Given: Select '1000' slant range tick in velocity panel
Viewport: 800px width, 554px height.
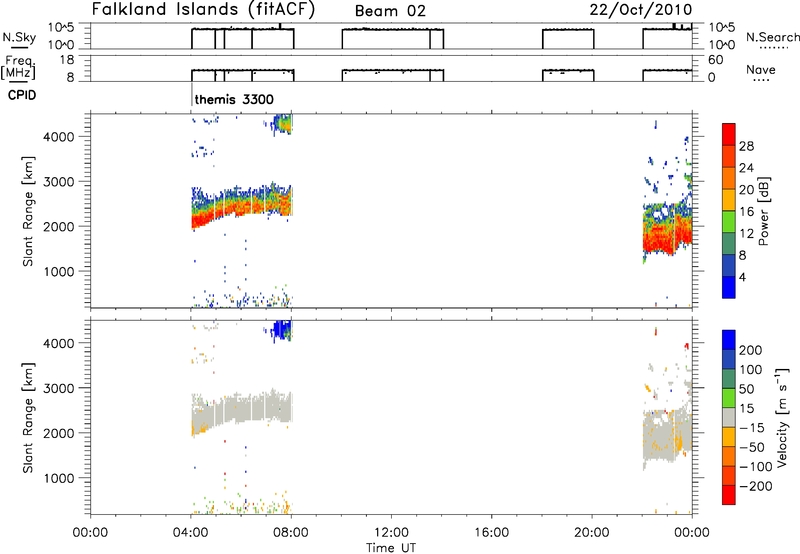Looking at the screenshot, I should pyautogui.click(x=59, y=478).
